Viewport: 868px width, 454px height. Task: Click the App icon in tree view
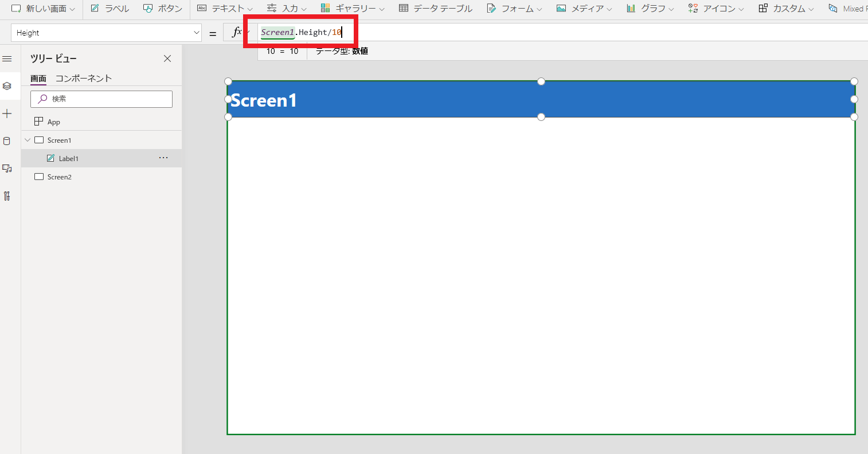39,122
